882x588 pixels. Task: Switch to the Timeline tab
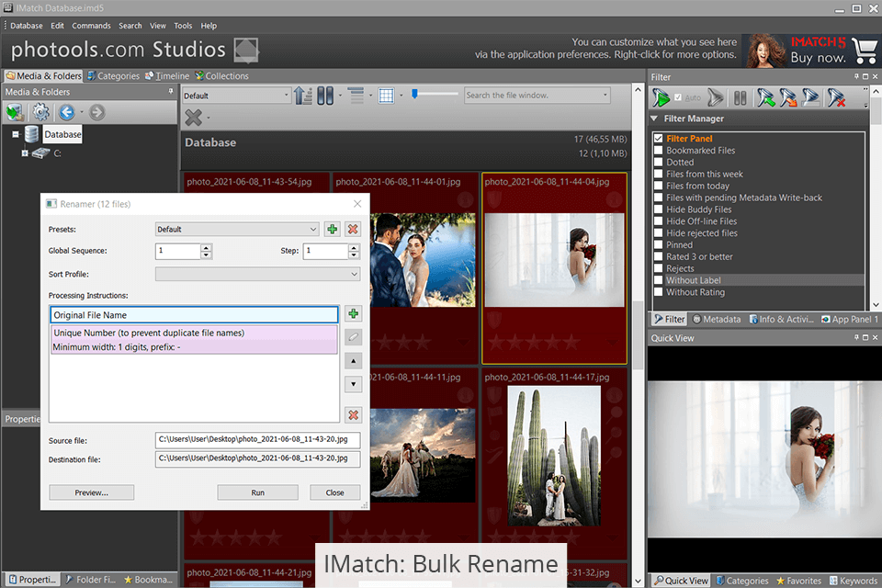coord(167,76)
